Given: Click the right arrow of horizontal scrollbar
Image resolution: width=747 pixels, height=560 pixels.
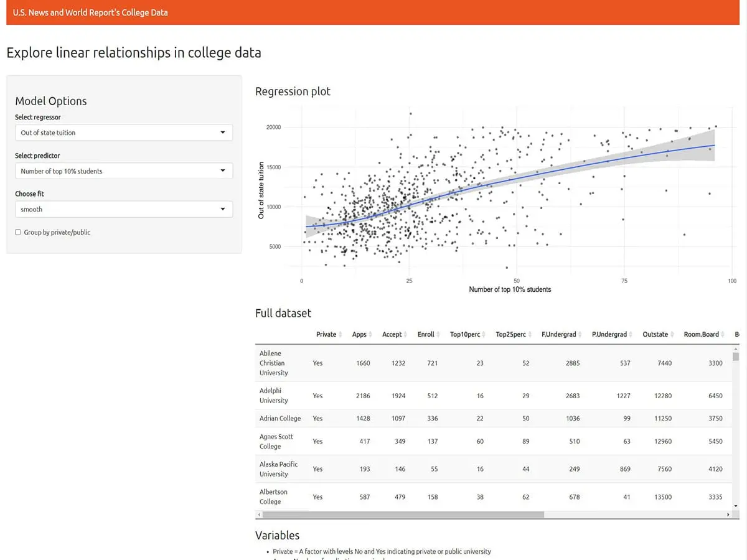Looking at the screenshot, I should point(728,515).
